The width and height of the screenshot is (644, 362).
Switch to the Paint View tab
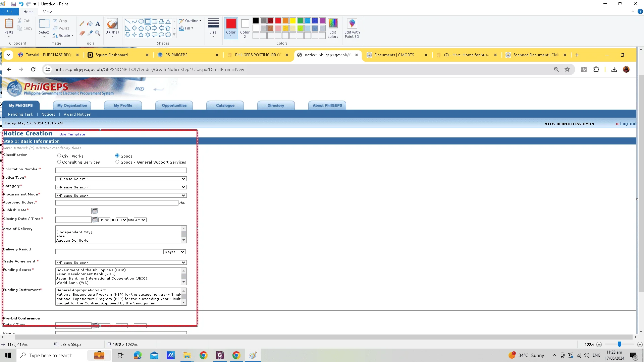pos(47,12)
